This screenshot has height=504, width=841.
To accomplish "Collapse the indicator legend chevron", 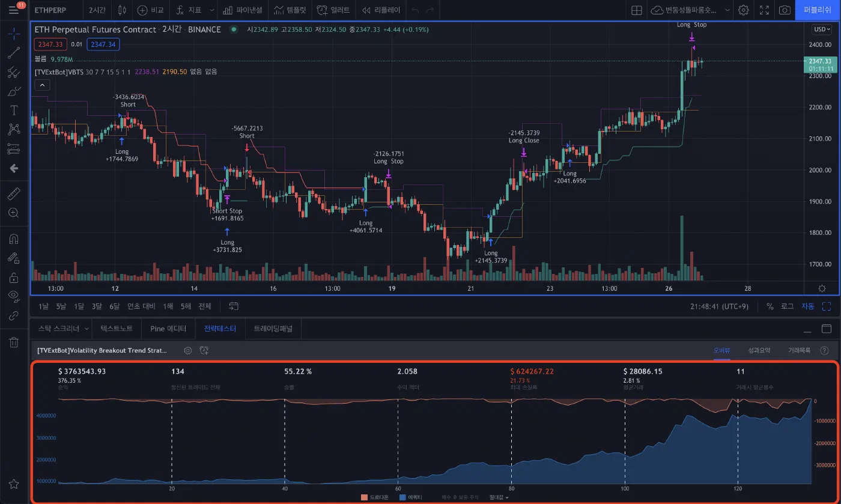I will point(42,85).
